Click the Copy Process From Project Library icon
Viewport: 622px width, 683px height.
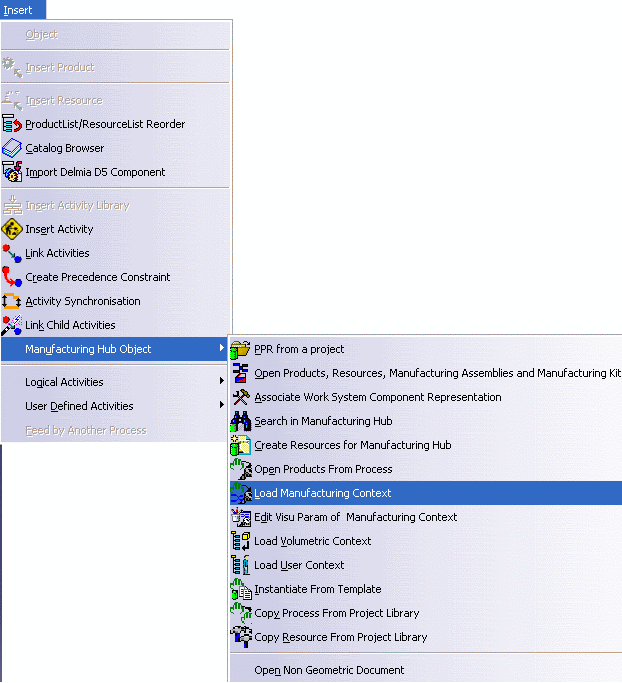pyautogui.click(x=241, y=613)
